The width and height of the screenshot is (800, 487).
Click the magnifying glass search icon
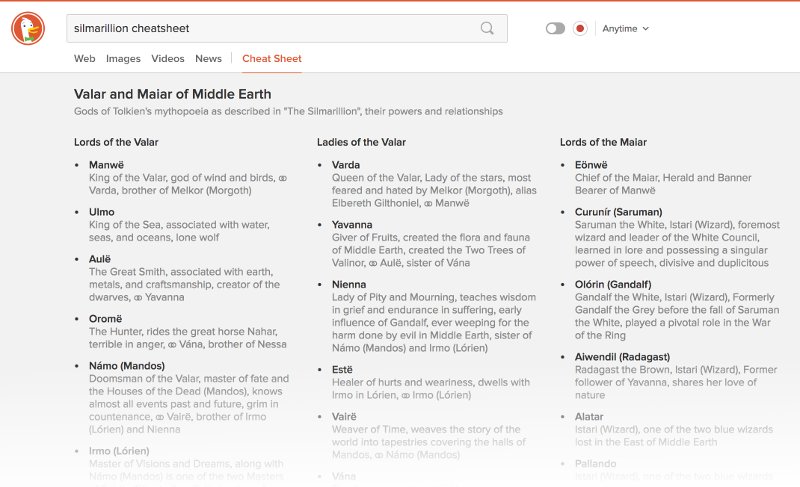487,29
